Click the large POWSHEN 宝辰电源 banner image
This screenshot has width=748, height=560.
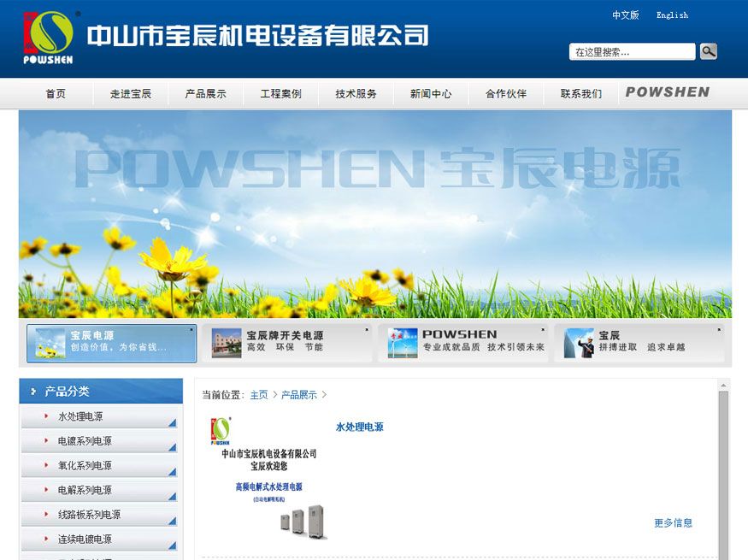(375, 215)
